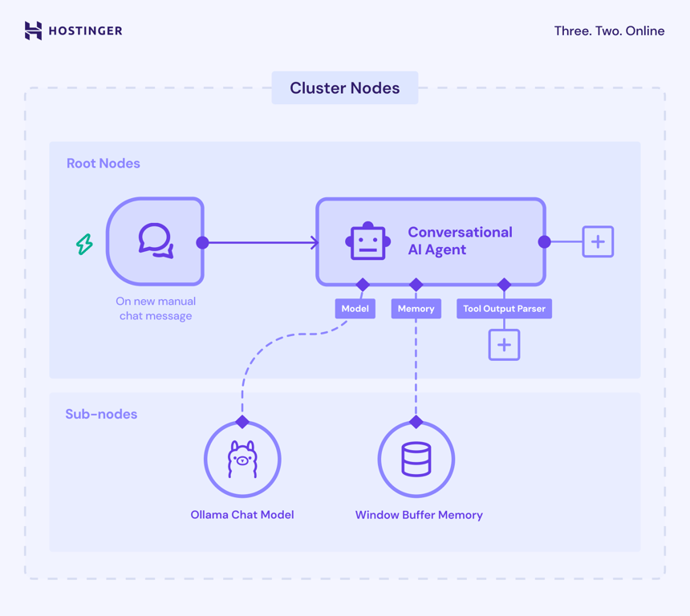The image size is (690, 616).
Task: Toggle the Memory connection diamond
Action: (x=416, y=285)
